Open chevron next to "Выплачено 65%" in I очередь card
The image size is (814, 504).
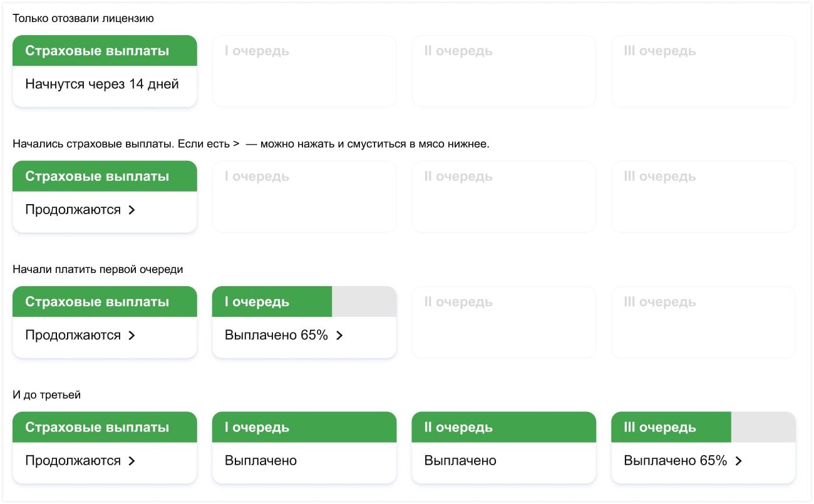[339, 336]
